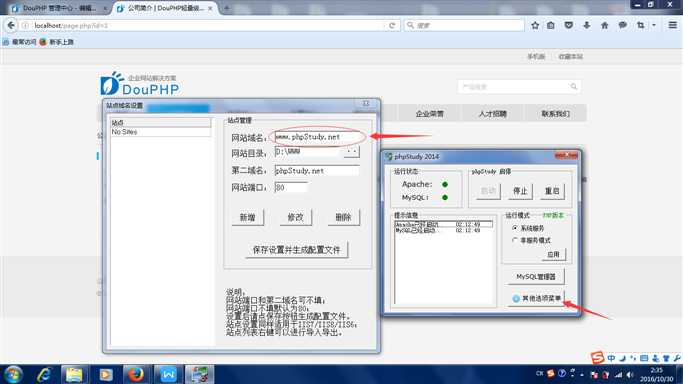Select the 非服务模式 radio button
The width and height of the screenshot is (683, 384).
tap(515, 240)
